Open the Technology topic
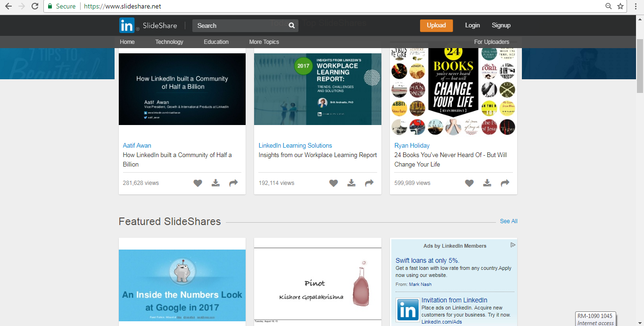This screenshot has height=326, width=644. pyautogui.click(x=169, y=42)
